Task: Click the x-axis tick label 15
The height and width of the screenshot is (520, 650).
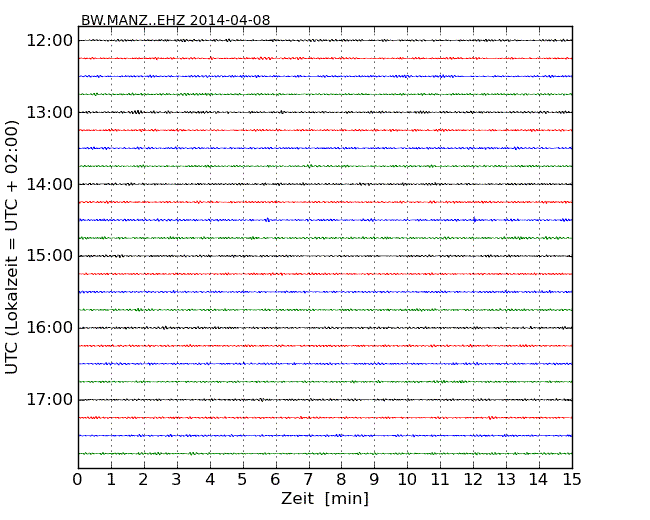Action: (x=572, y=480)
